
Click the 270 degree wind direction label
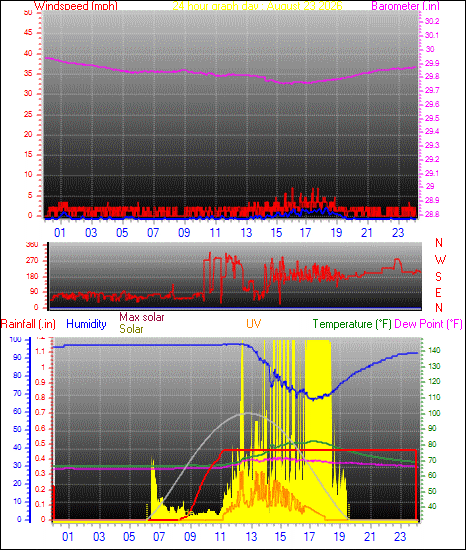coord(32,261)
